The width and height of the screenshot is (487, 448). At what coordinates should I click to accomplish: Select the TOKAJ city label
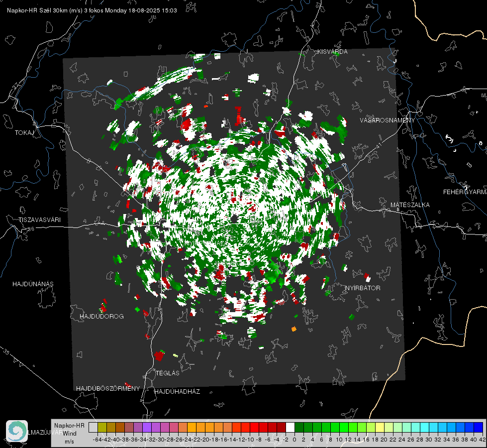coord(24,133)
